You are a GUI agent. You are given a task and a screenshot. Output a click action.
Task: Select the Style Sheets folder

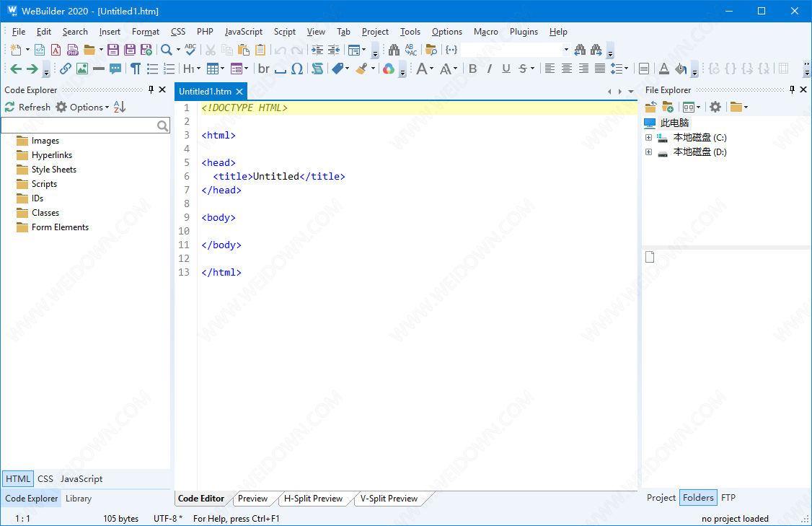(x=54, y=170)
